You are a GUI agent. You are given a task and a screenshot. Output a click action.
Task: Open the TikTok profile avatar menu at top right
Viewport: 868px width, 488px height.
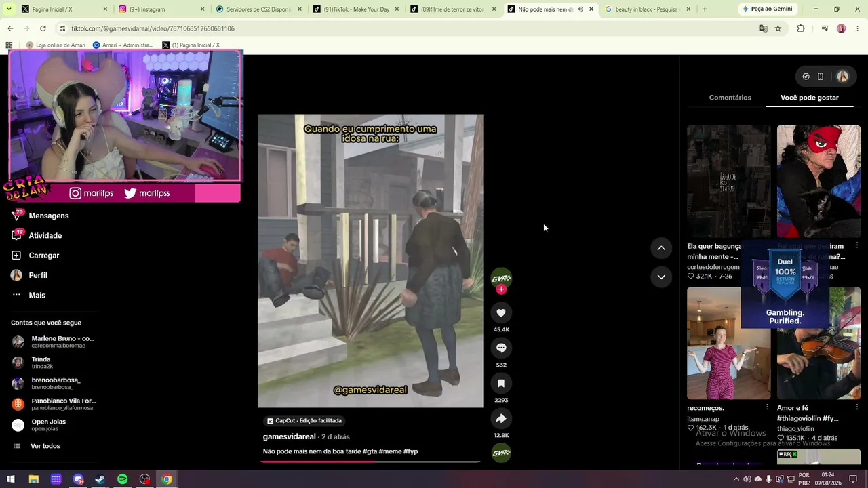[843, 77]
